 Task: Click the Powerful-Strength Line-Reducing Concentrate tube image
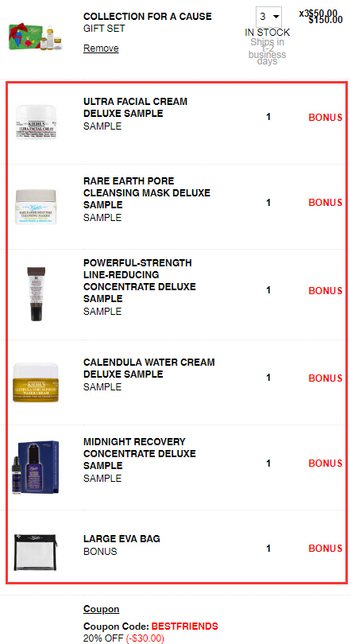pos(36,293)
